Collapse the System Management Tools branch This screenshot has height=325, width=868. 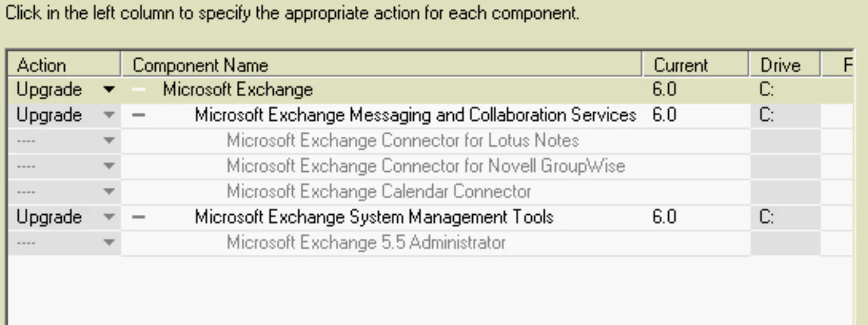138,217
